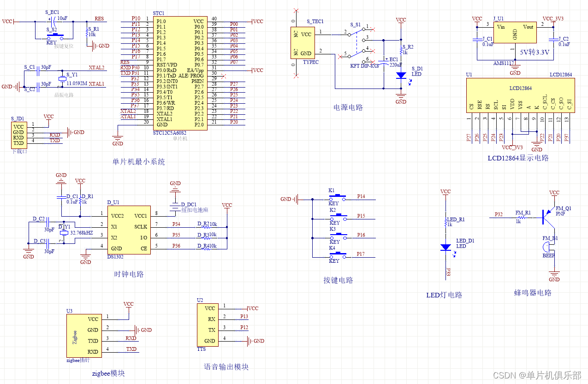Viewport: 588px width, 384px height.
Task: Click the J_C2 0.1uF capacitor symbol
Action: coord(552,40)
